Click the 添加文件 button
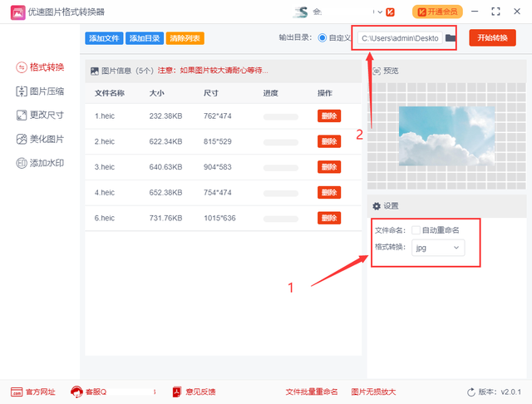This screenshot has height=404, width=532. click(x=104, y=38)
